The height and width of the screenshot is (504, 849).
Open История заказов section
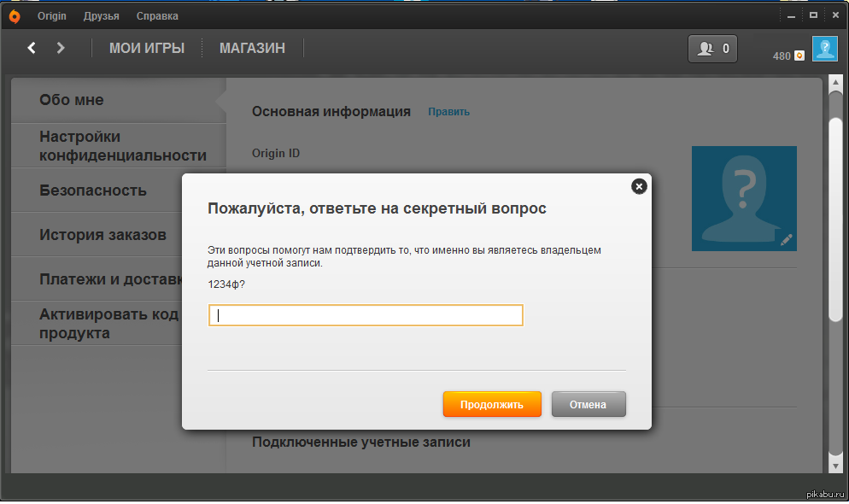[97, 235]
